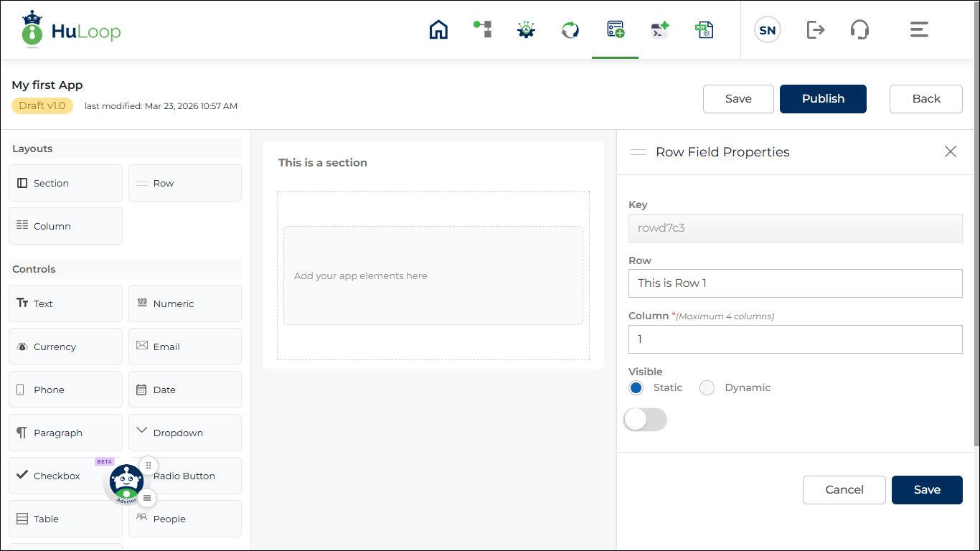Screen dimensions: 980x551
Task: Add a Numeric control
Action: 185,303
